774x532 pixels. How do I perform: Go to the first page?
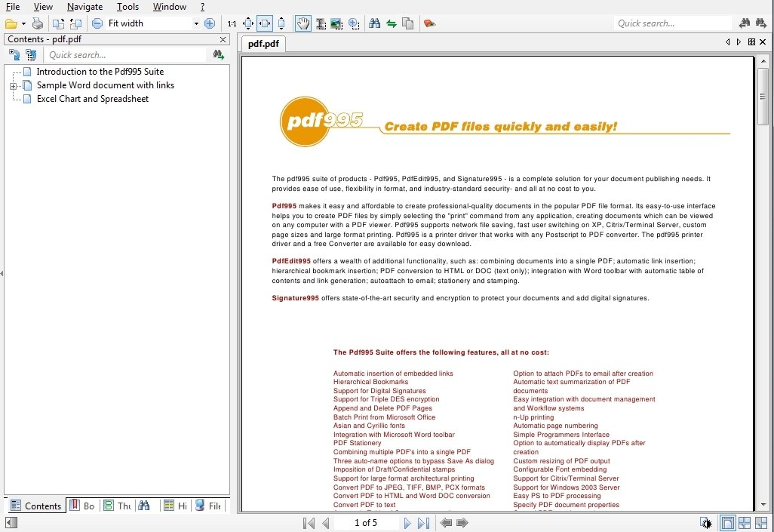click(x=309, y=523)
